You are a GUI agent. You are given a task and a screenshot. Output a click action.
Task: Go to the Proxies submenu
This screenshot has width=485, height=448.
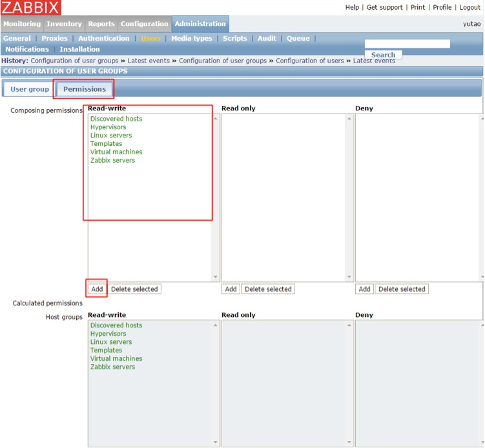coord(54,38)
